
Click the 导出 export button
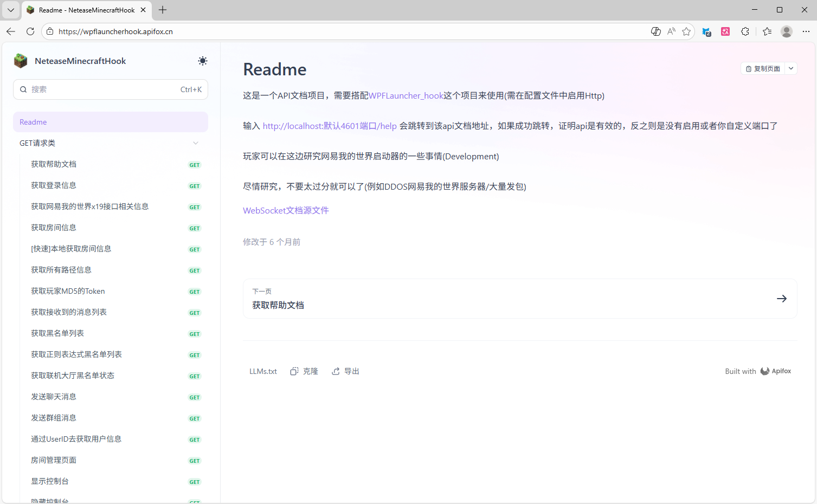click(x=345, y=371)
